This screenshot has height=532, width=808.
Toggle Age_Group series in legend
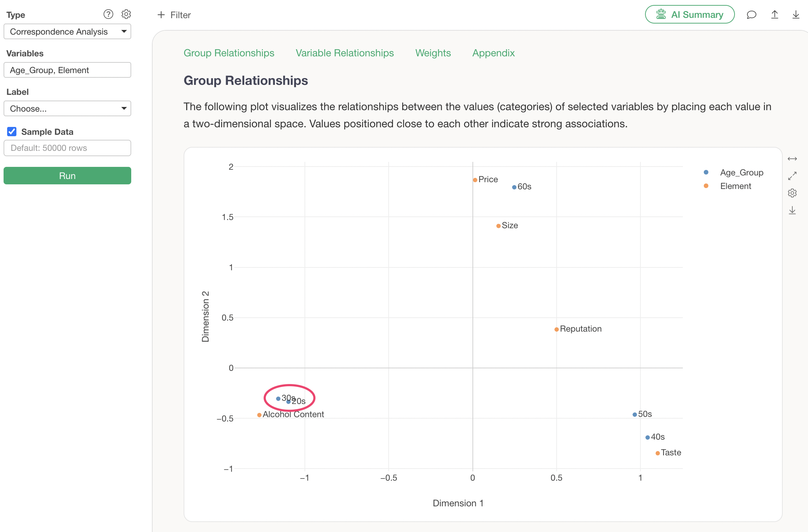pos(741,173)
